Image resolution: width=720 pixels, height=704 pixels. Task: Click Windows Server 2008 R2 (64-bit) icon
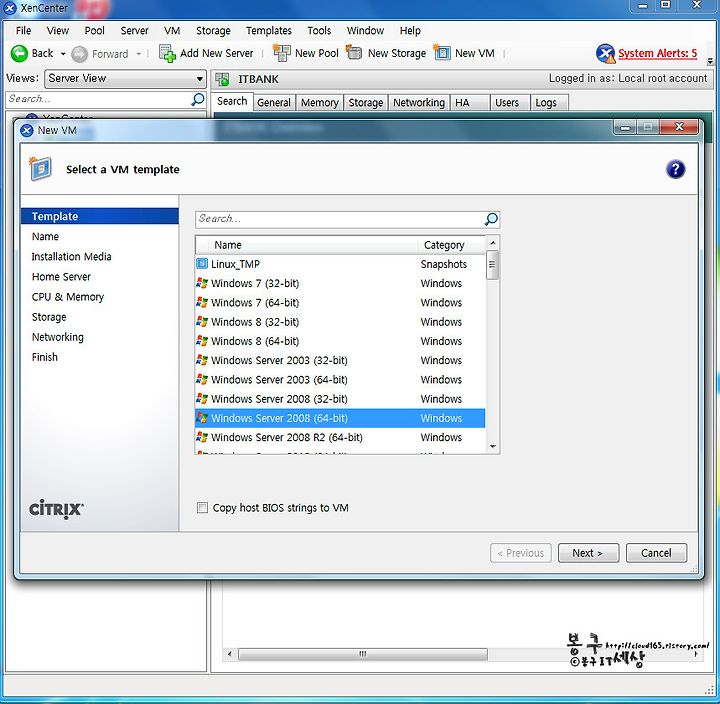tap(202, 437)
